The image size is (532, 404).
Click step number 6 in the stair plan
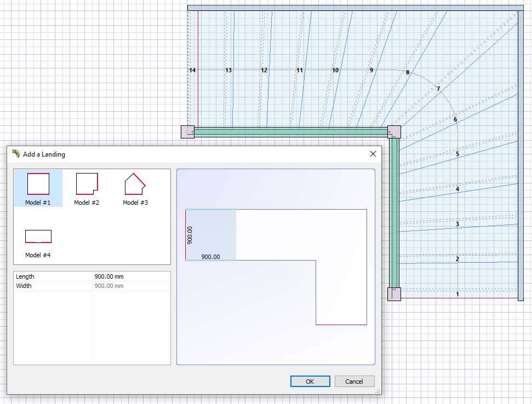click(455, 120)
